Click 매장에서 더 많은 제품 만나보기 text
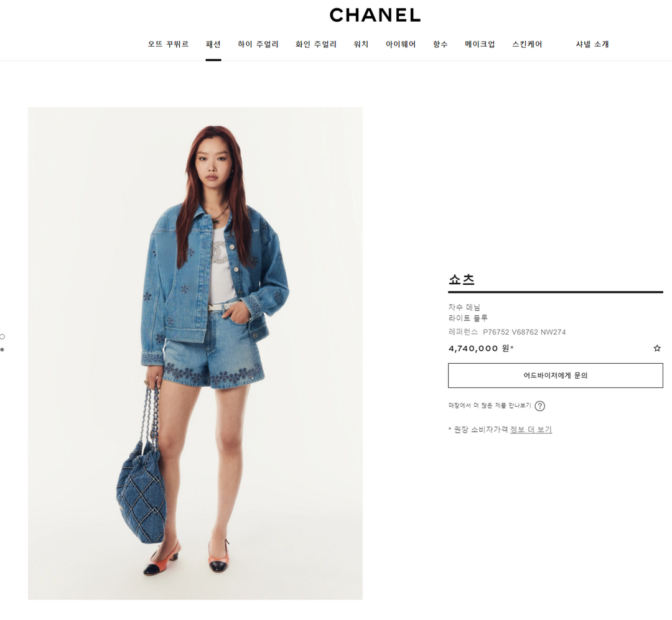The image size is (672, 620). [490, 405]
